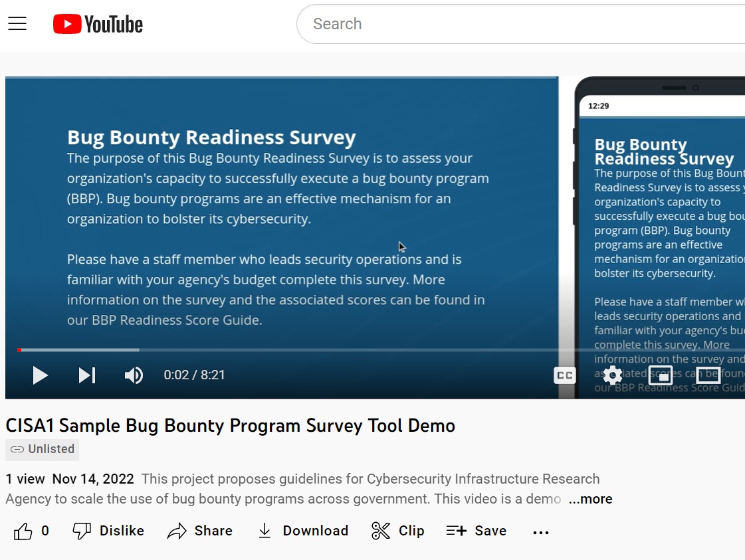Click the video title text
This screenshot has height=560, width=745.
[231, 426]
